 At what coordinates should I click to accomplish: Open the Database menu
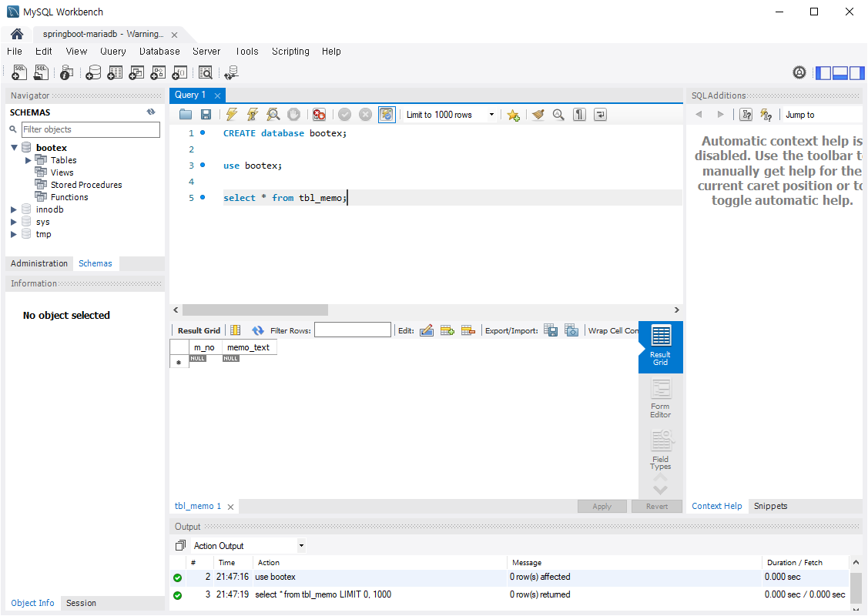(159, 52)
